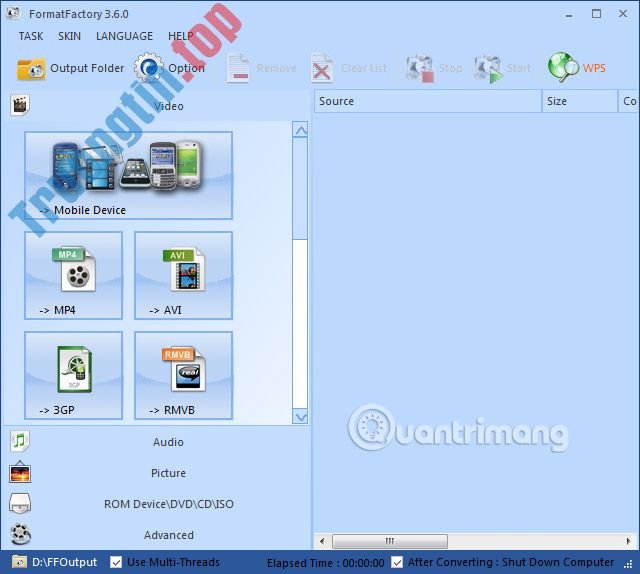The height and width of the screenshot is (574, 640).
Task: Select the RMVB conversion tile
Action: 184,376
